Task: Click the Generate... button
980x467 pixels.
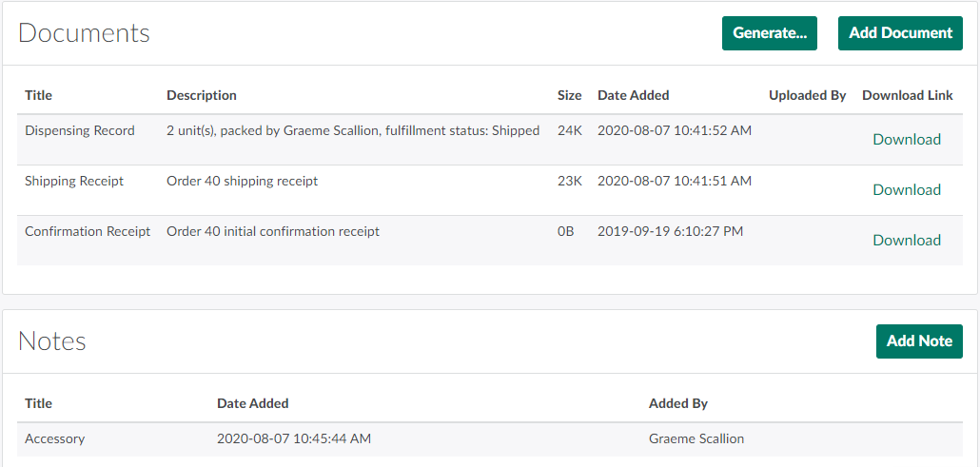Action: [x=769, y=33]
